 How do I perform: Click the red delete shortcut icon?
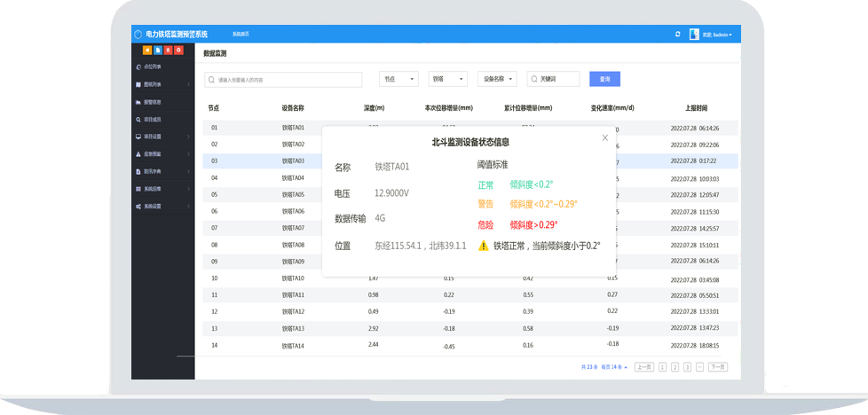pyautogui.click(x=169, y=51)
